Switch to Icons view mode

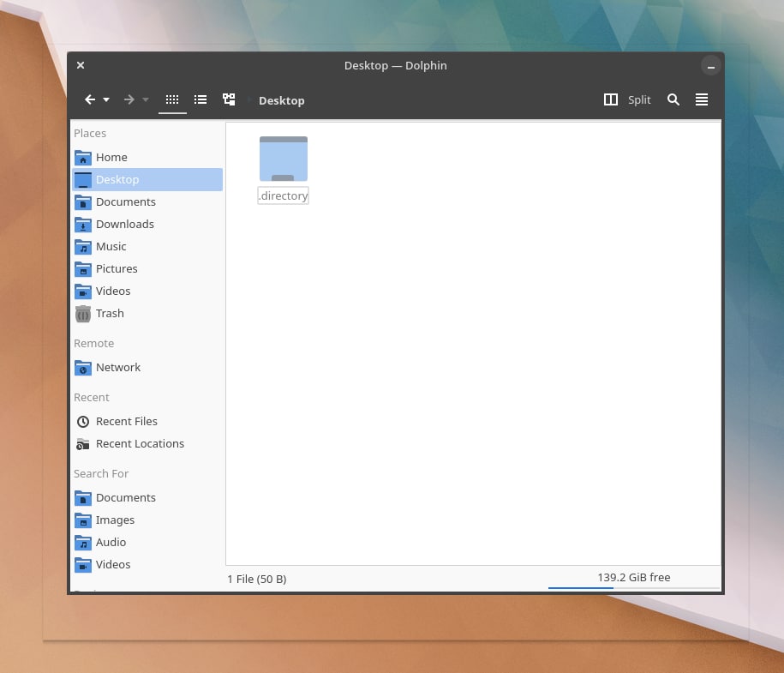[172, 99]
